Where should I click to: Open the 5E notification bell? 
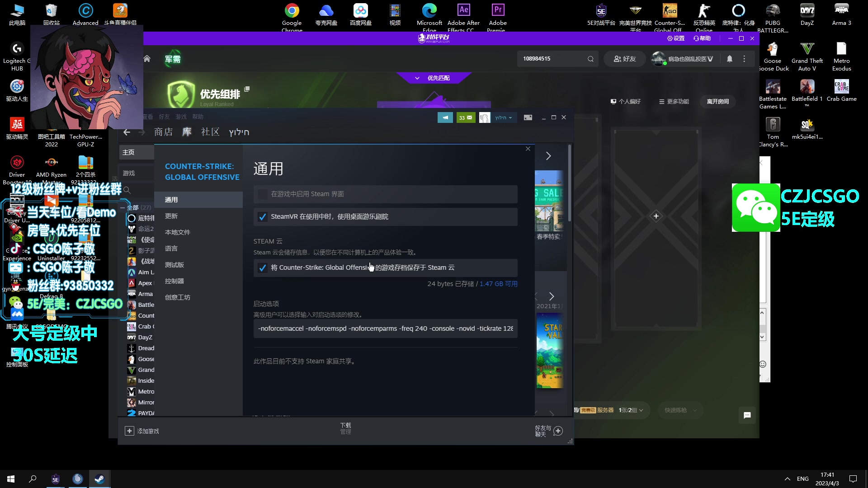729,59
